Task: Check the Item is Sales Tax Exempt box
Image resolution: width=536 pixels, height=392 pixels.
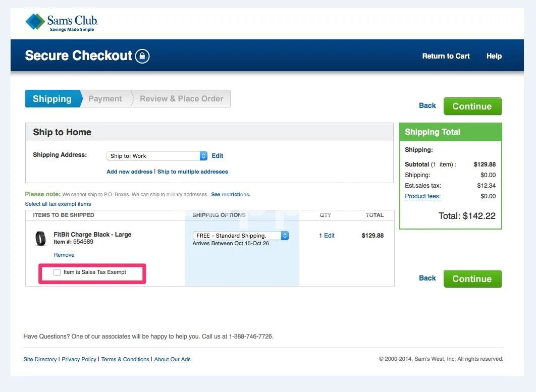Action: coord(57,272)
